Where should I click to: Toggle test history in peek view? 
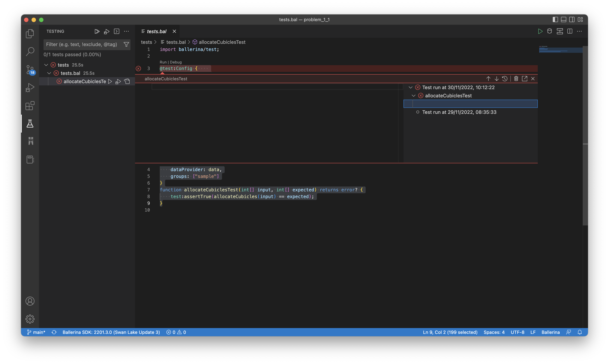pyautogui.click(x=505, y=78)
